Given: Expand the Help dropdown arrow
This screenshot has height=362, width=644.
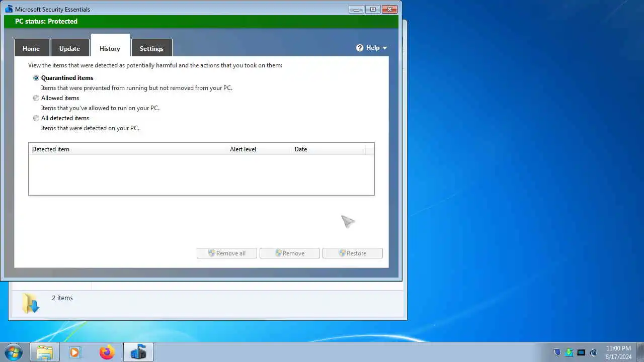Looking at the screenshot, I should point(385,48).
